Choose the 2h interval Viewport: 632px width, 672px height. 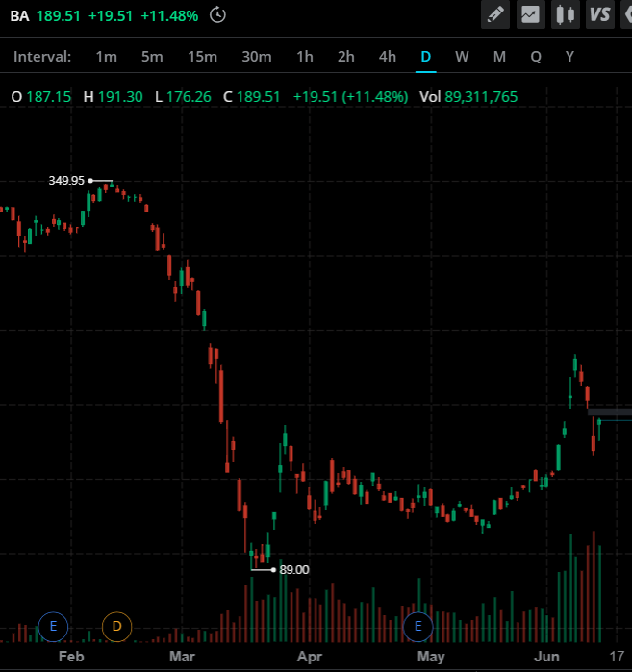pyautogui.click(x=346, y=57)
